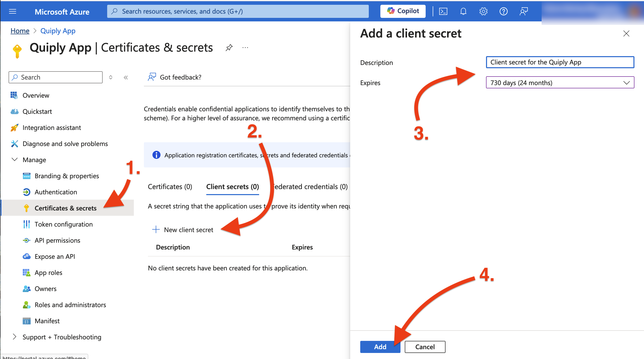Viewport: 644px width, 359px height.
Task: Open portal settings gear icon
Action: pyautogui.click(x=483, y=11)
